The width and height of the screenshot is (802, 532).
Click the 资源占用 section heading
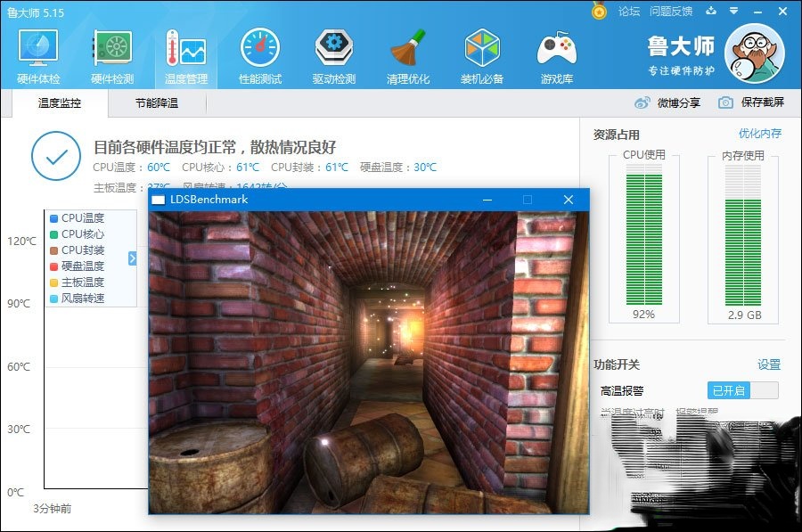point(617,135)
